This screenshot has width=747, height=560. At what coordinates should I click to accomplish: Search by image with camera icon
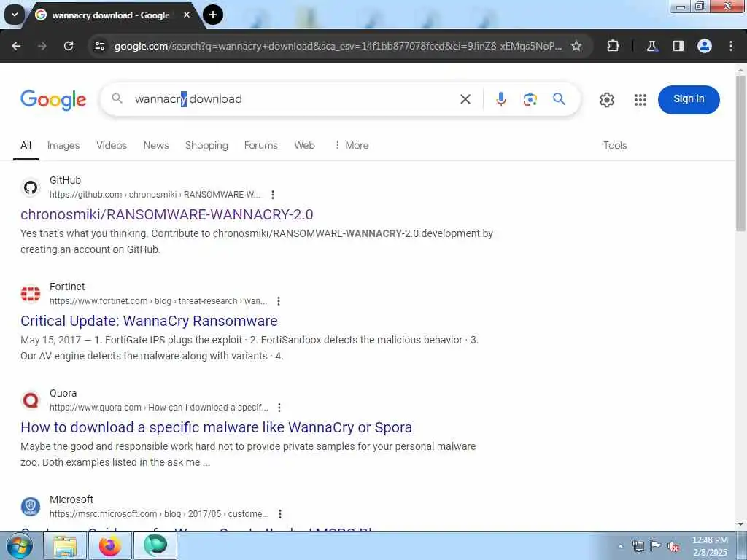pyautogui.click(x=530, y=99)
